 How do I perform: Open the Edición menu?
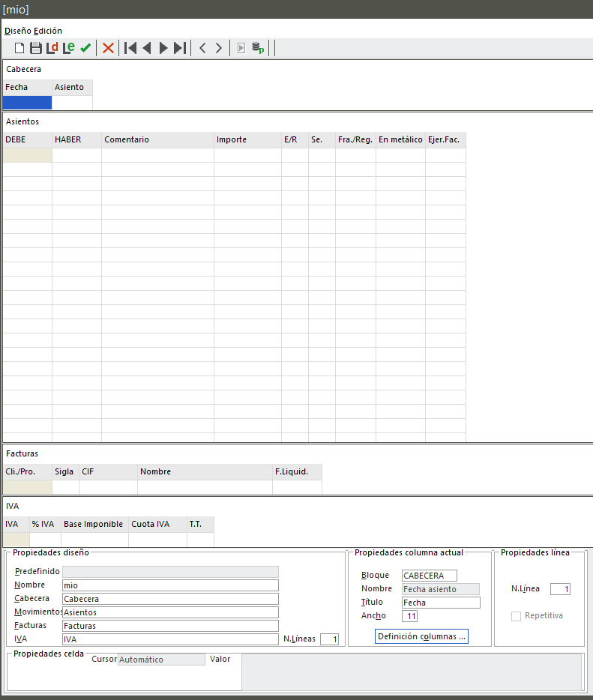pyautogui.click(x=48, y=31)
